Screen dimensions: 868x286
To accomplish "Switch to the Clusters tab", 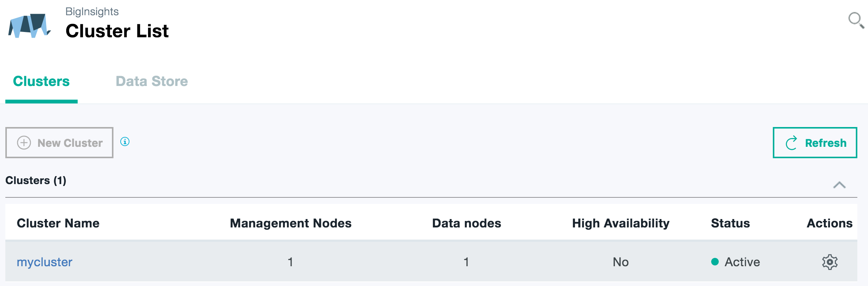I will (x=41, y=81).
